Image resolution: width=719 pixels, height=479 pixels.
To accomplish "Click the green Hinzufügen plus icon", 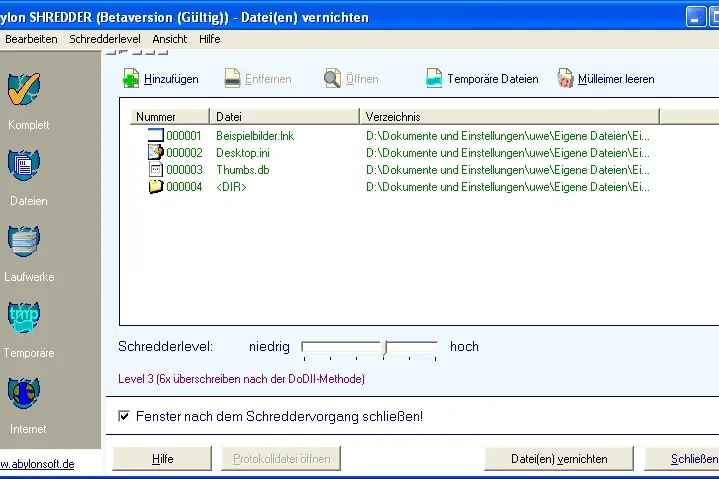I will [131, 78].
